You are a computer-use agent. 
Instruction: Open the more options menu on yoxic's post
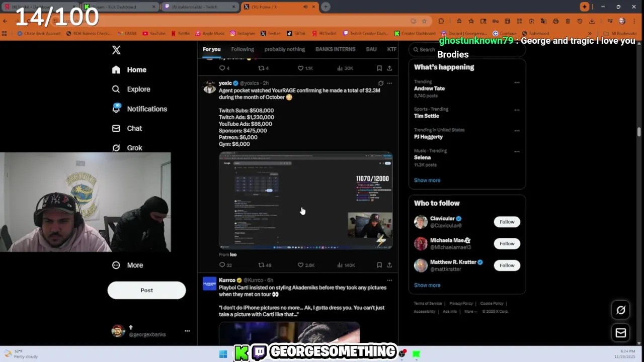(389, 83)
